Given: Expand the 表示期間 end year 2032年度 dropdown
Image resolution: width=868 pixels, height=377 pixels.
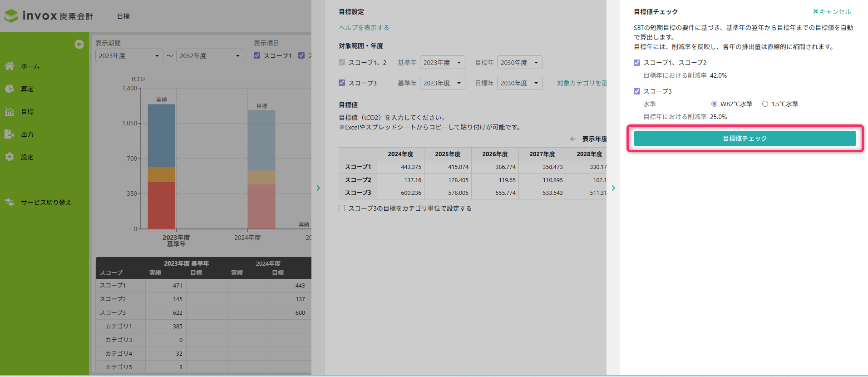Looking at the screenshot, I should click(210, 56).
